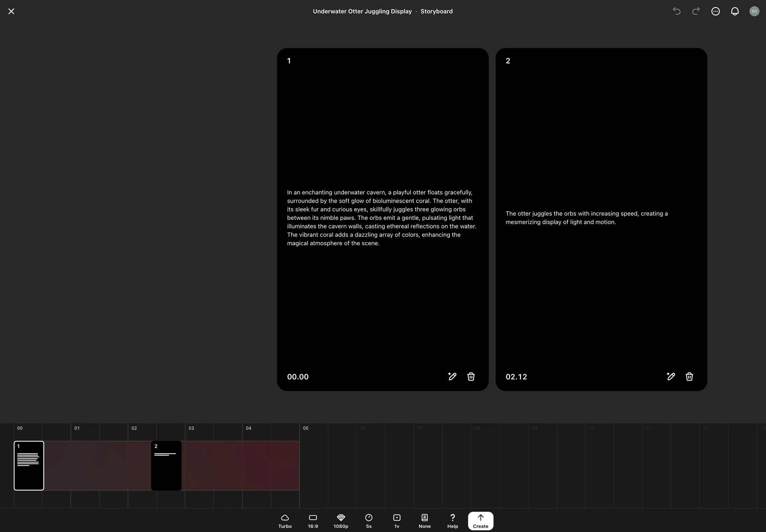Open the 1v variations selector
The width and height of the screenshot is (766, 532).
tap(397, 521)
